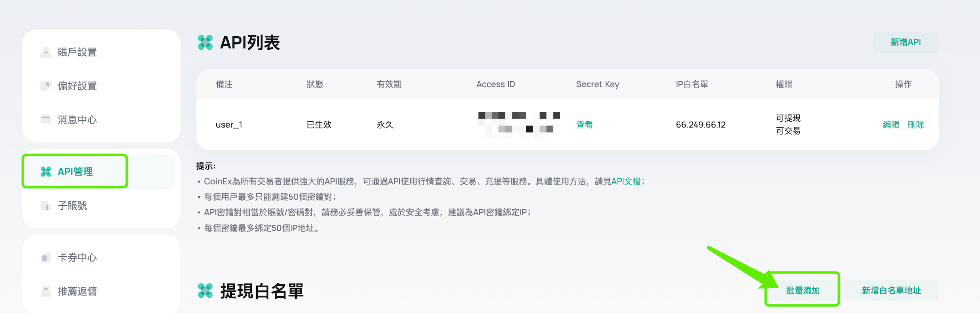Click the Secret Key column header
The width and height of the screenshot is (980, 313).
[x=597, y=84]
